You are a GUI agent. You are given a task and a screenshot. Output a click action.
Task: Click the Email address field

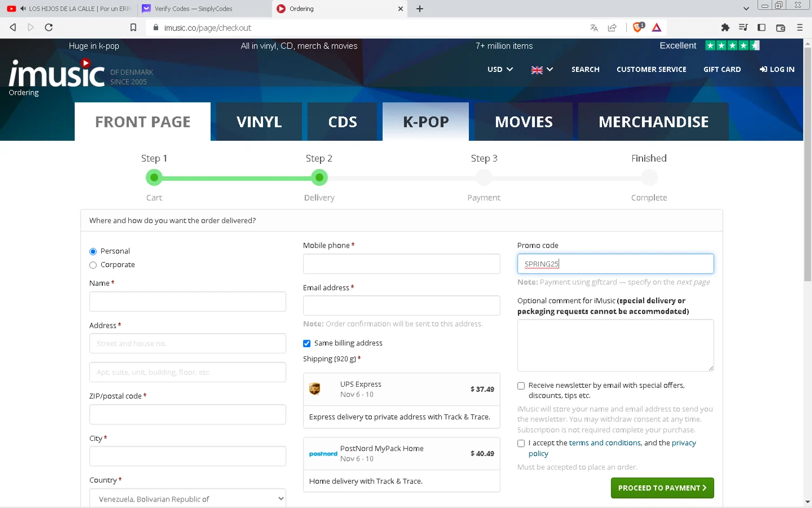(402, 305)
